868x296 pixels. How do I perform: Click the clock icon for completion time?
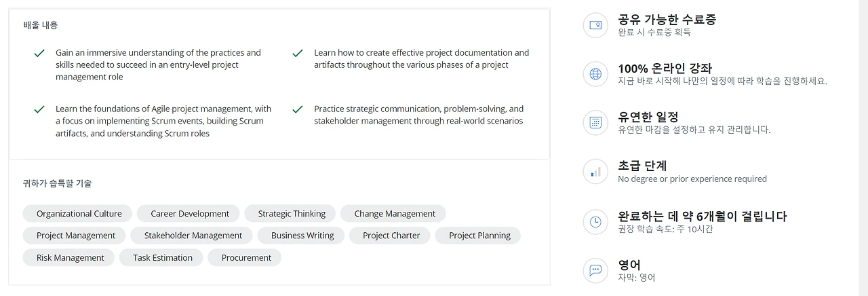(595, 221)
